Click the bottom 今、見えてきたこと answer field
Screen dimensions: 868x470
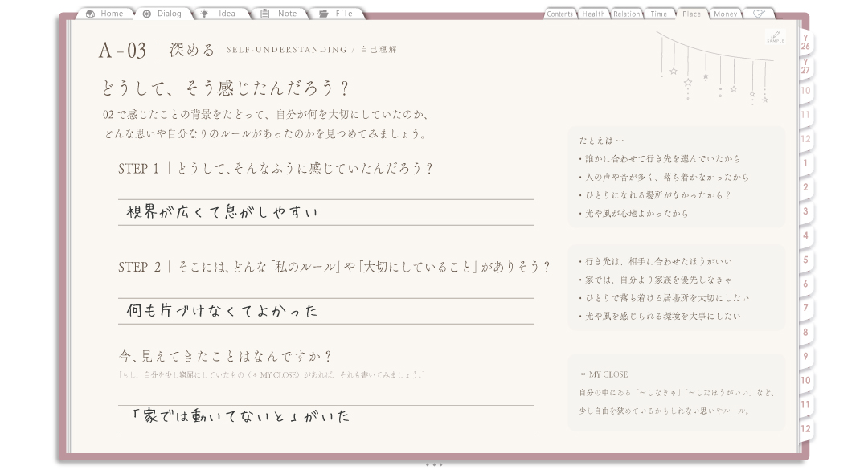pyautogui.click(x=325, y=418)
